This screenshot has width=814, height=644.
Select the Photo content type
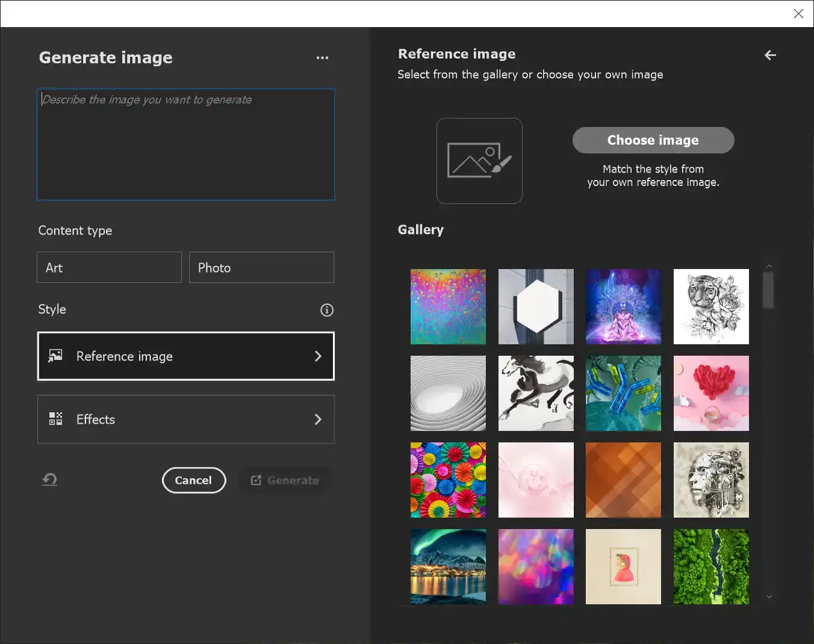tap(261, 267)
